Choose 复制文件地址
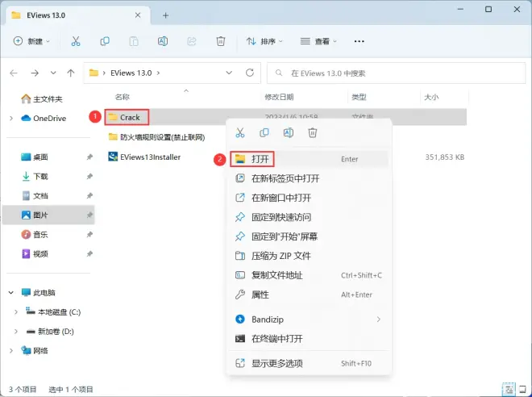 click(x=309, y=275)
